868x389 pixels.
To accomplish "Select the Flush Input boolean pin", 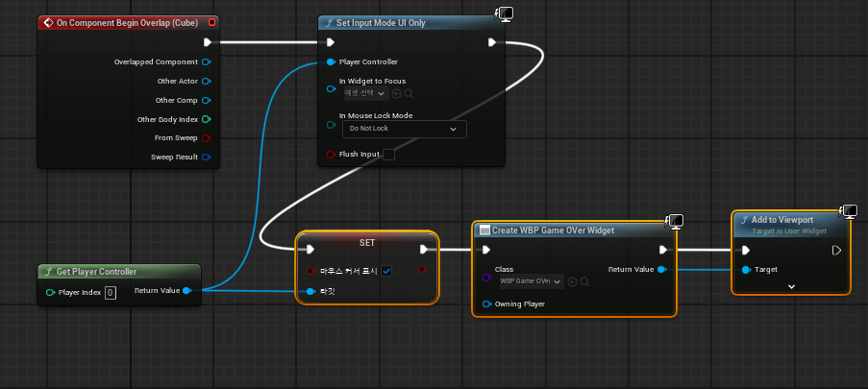I will coord(331,155).
